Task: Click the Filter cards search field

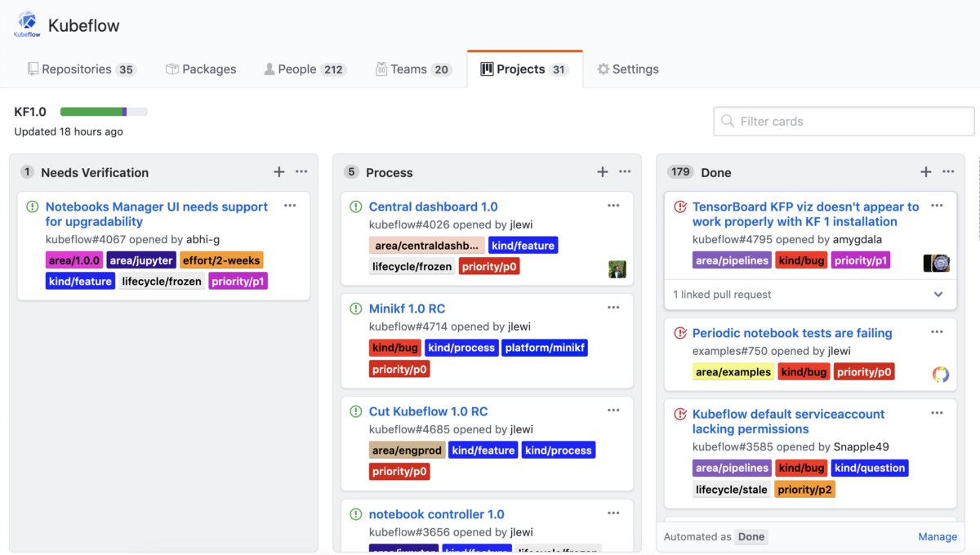Action: pos(844,122)
